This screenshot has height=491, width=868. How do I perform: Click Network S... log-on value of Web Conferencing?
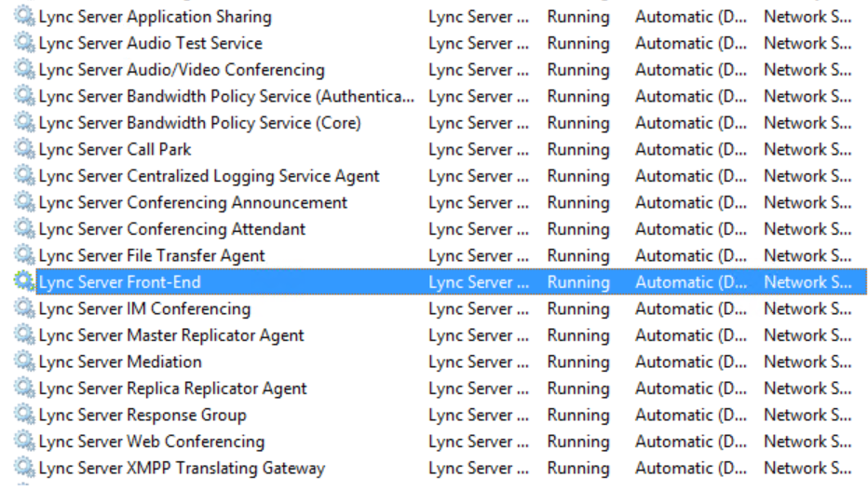pyautogui.click(x=807, y=442)
